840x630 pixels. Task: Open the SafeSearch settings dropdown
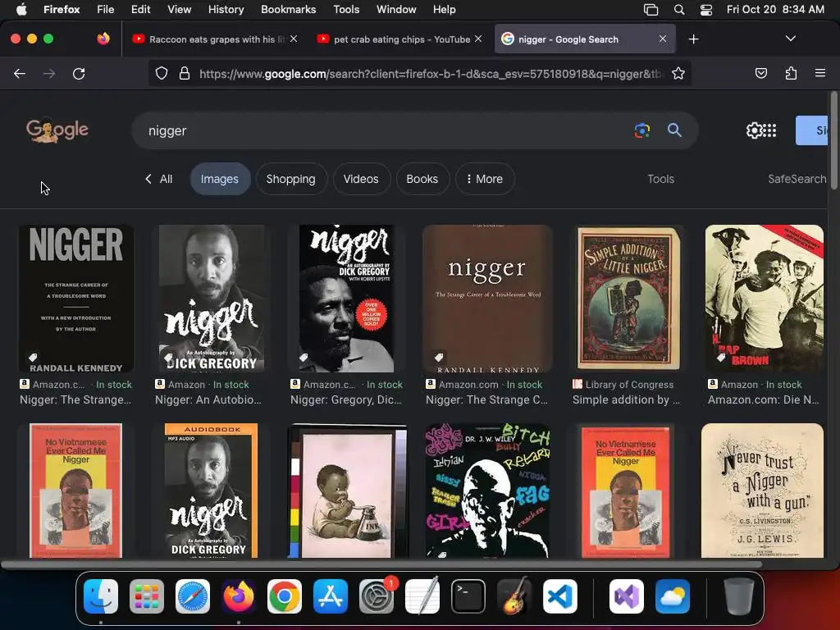pos(797,179)
